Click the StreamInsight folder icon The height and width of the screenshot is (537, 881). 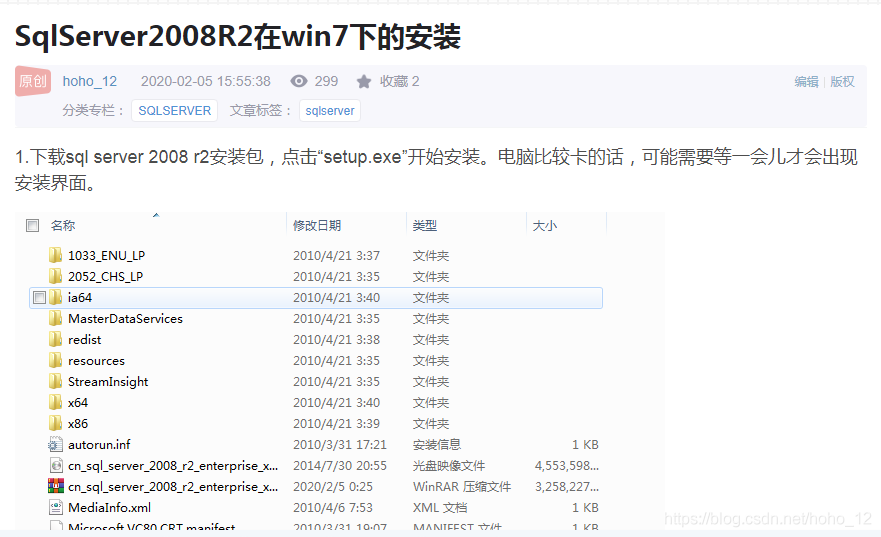point(55,381)
